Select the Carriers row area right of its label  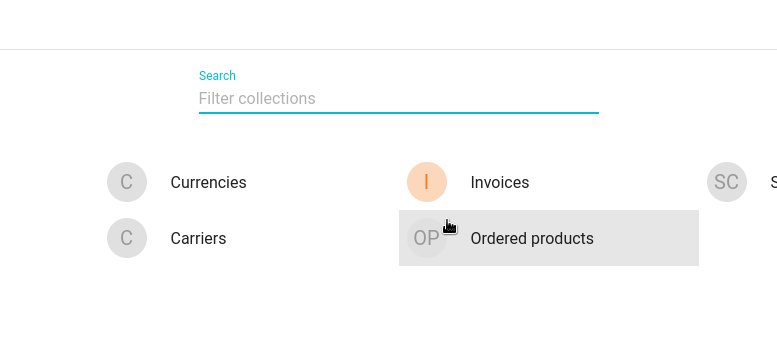[x=312, y=238]
